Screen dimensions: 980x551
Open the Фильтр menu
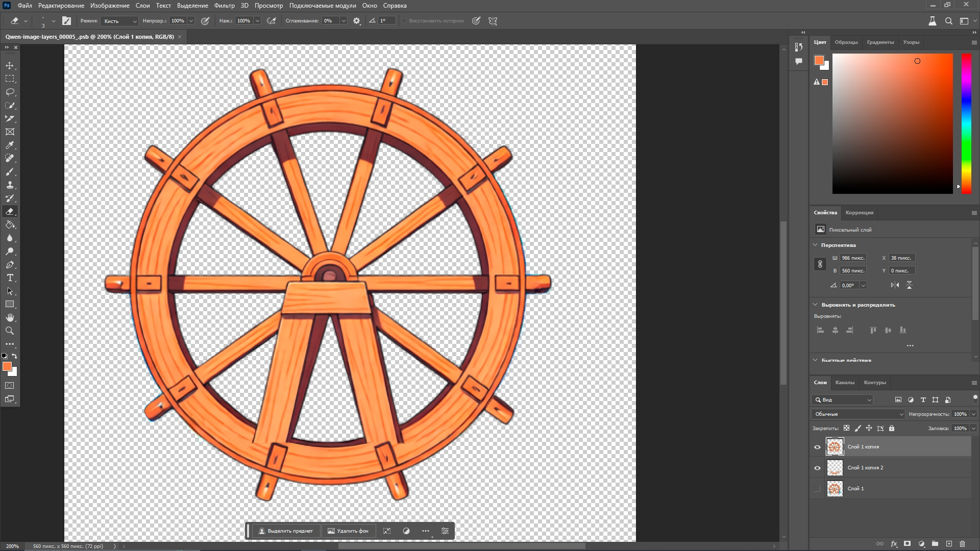point(224,6)
